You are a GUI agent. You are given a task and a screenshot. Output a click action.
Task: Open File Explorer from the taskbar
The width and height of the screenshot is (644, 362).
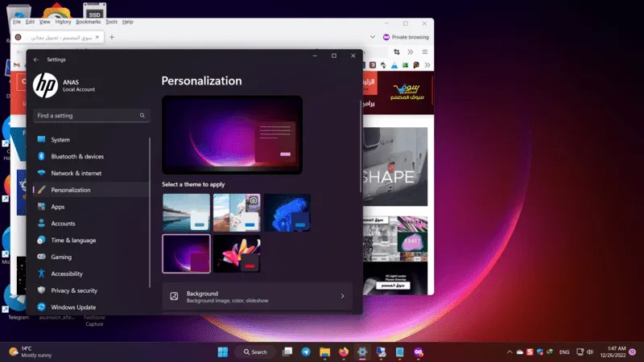pos(325,352)
